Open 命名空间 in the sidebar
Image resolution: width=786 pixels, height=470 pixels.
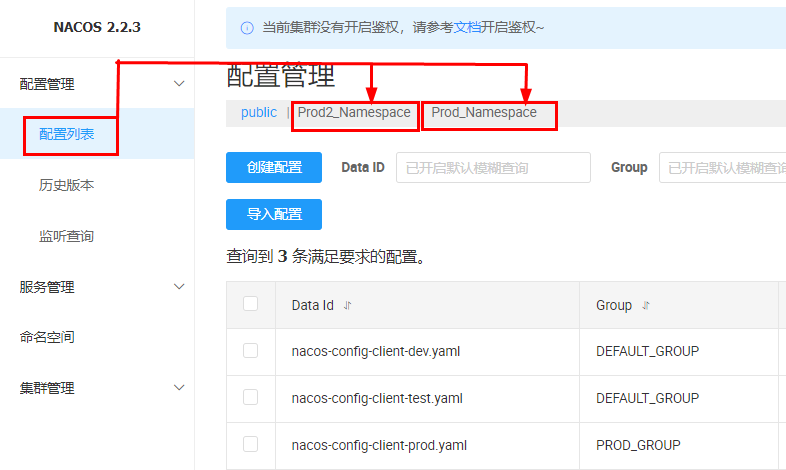[47, 337]
